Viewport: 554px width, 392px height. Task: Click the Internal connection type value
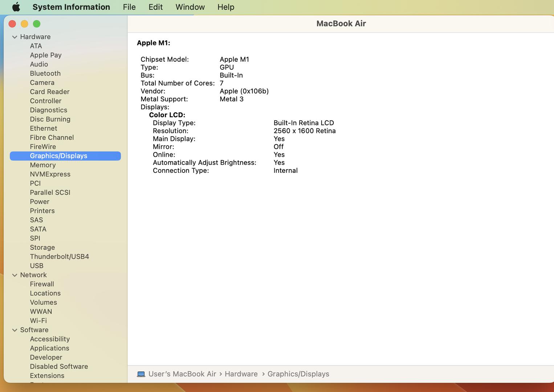[285, 171]
